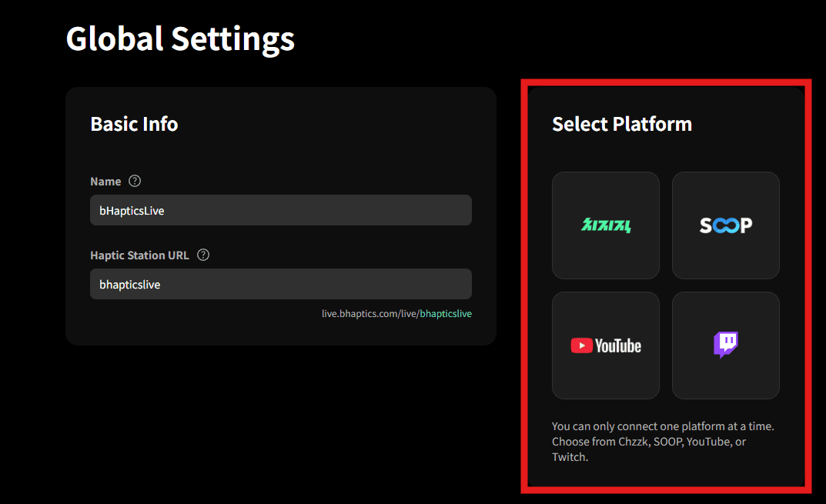The image size is (826, 504).
Task: Choose YouTube as the streaming platform
Action: [x=605, y=345]
